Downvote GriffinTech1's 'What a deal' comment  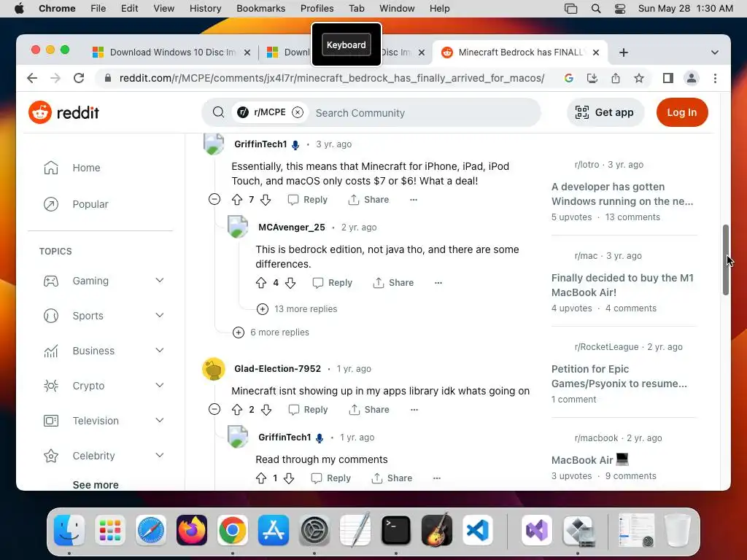[266, 200]
